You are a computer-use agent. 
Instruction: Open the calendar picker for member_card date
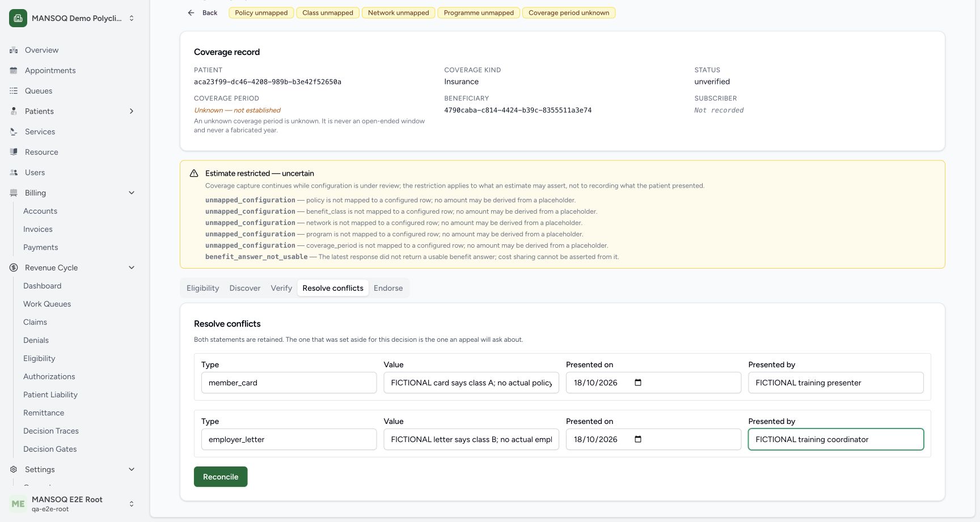click(x=638, y=383)
